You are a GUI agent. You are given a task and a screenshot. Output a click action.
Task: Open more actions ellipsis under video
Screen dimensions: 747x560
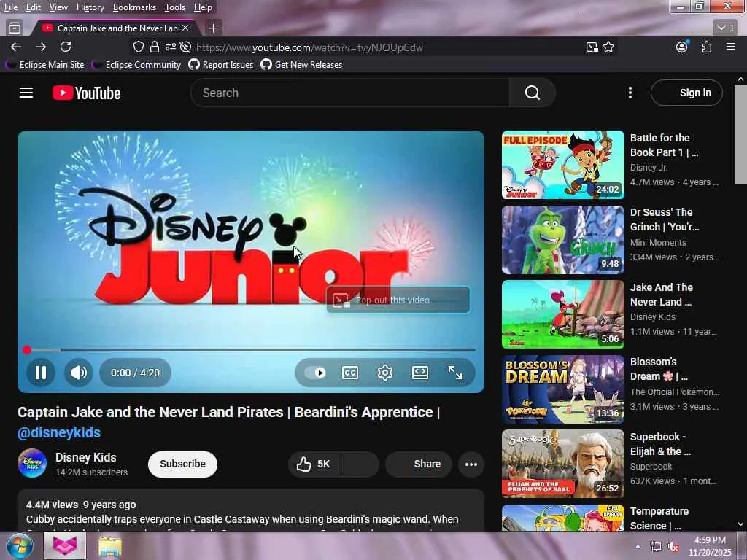[x=471, y=464]
